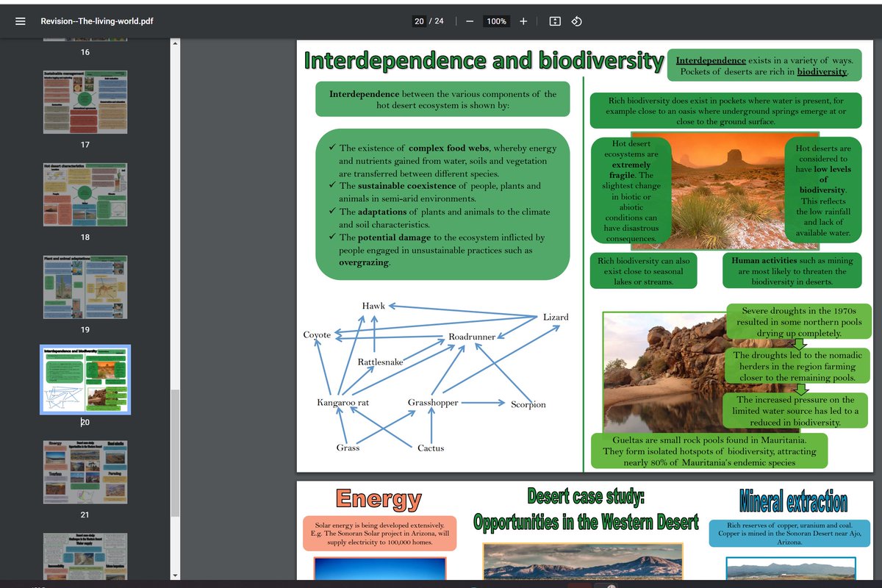Click 'Rich biodiversity can also exist' box

(643, 271)
